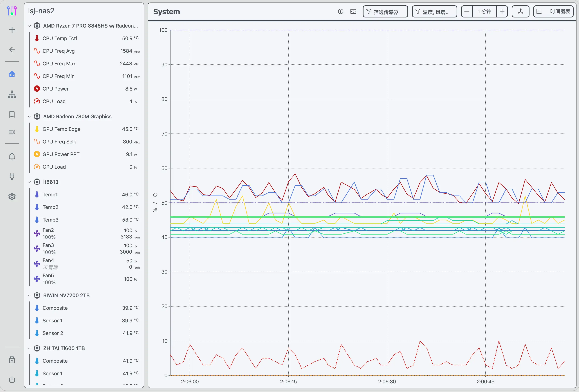Click the CPU Temp Tctl thermometer icon
579x392 pixels.
click(37, 38)
